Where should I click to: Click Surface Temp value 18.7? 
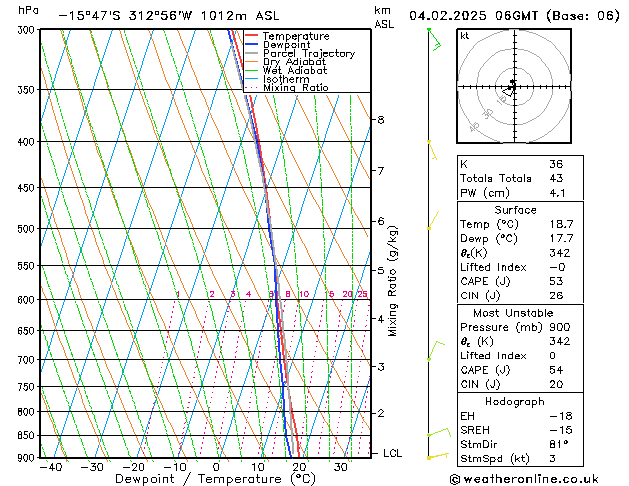(561, 224)
